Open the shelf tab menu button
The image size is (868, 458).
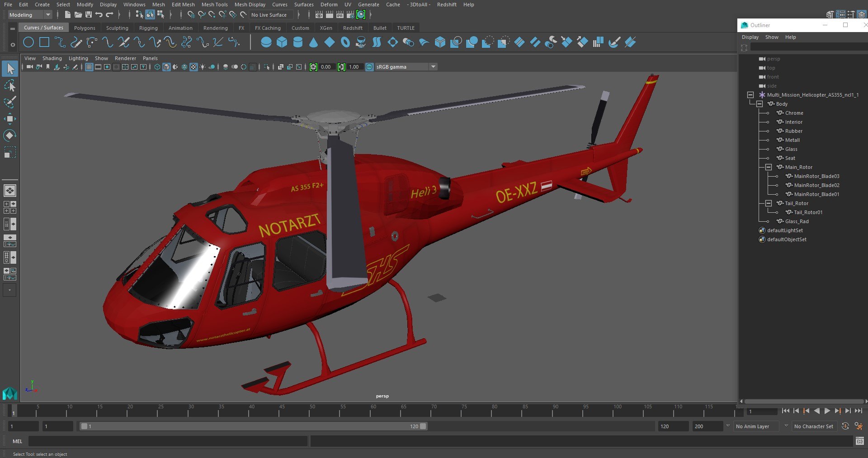click(x=13, y=28)
